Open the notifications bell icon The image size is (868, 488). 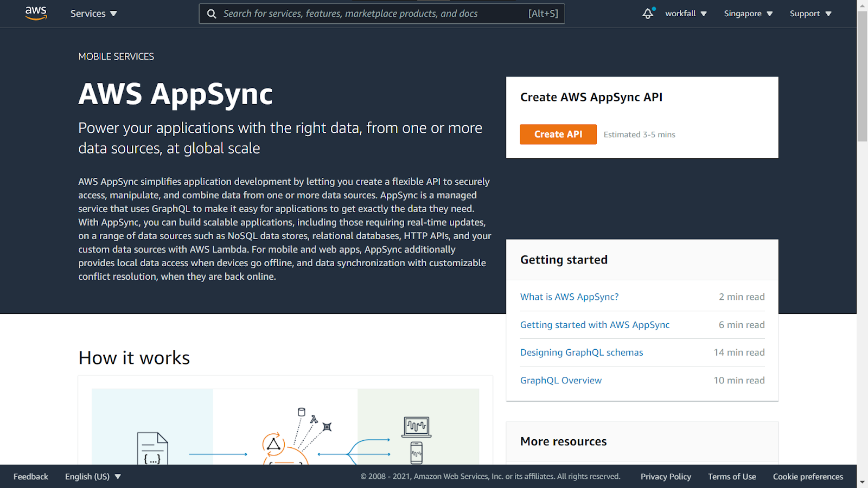click(648, 13)
